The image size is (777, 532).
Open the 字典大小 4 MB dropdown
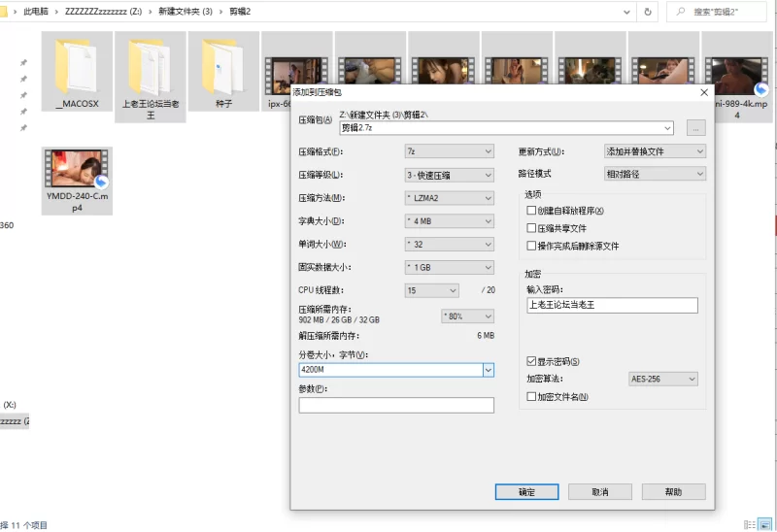click(450, 221)
